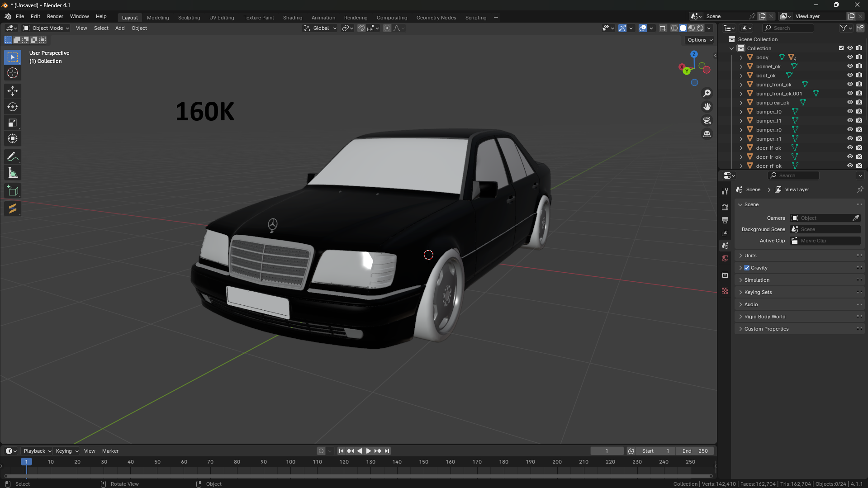The width and height of the screenshot is (868, 488).
Task: Click the Zoom viewport magnifier icon
Action: (x=707, y=93)
